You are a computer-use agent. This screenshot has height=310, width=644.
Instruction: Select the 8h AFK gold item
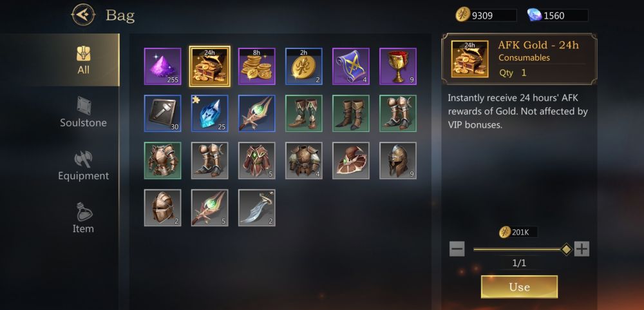pyautogui.click(x=257, y=66)
